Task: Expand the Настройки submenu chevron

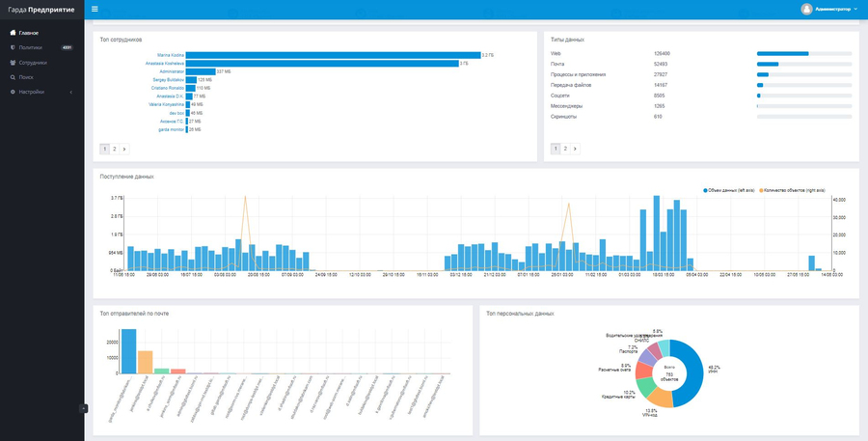Action: (71, 92)
